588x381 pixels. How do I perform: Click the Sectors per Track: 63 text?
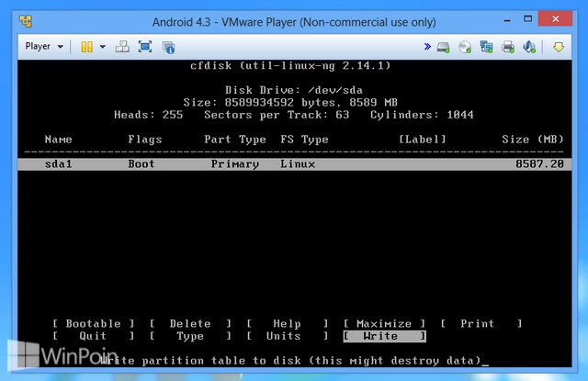277,115
